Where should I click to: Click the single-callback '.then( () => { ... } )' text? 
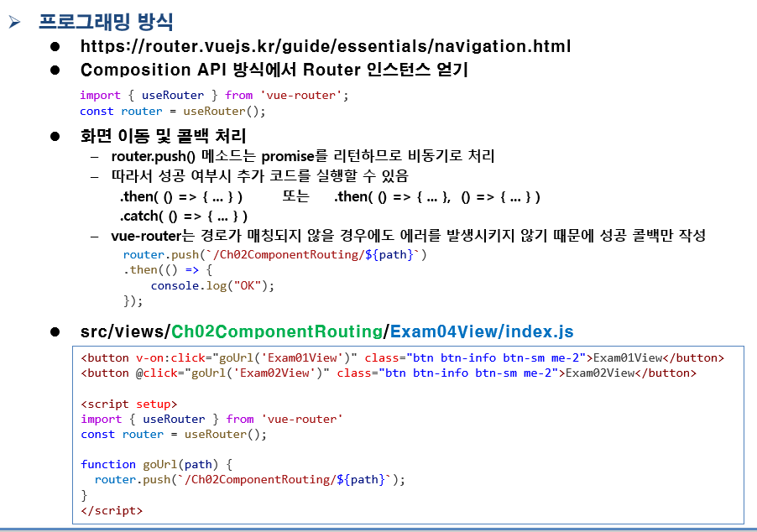[x=181, y=197]
